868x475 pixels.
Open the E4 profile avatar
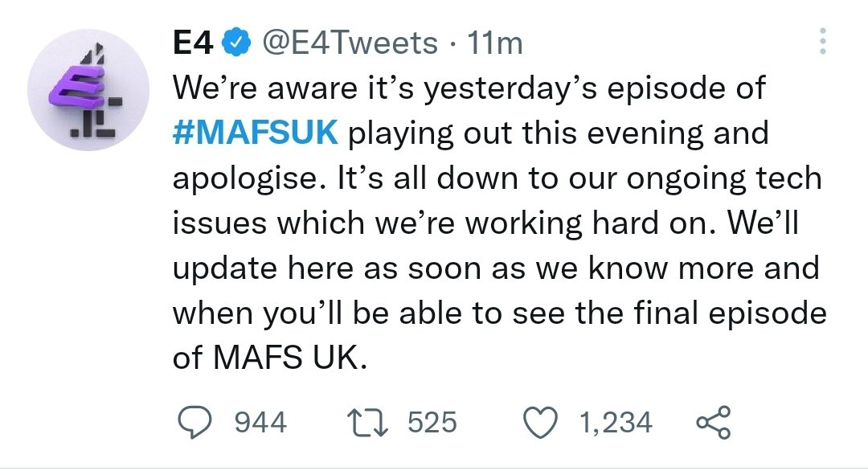coord(88,90)
